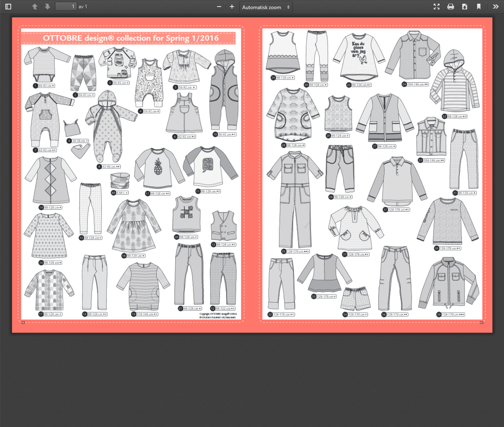The height and width of the screenshot is (427, 504).
Task: Click the sleeveless denim vest drawing
Action: pyautogui.click(x=431, y=137)
